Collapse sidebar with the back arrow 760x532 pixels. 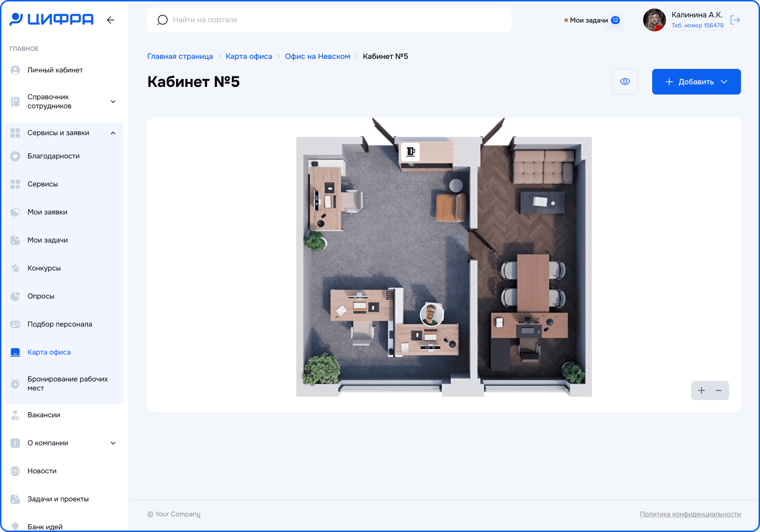[x=111, y=20]
